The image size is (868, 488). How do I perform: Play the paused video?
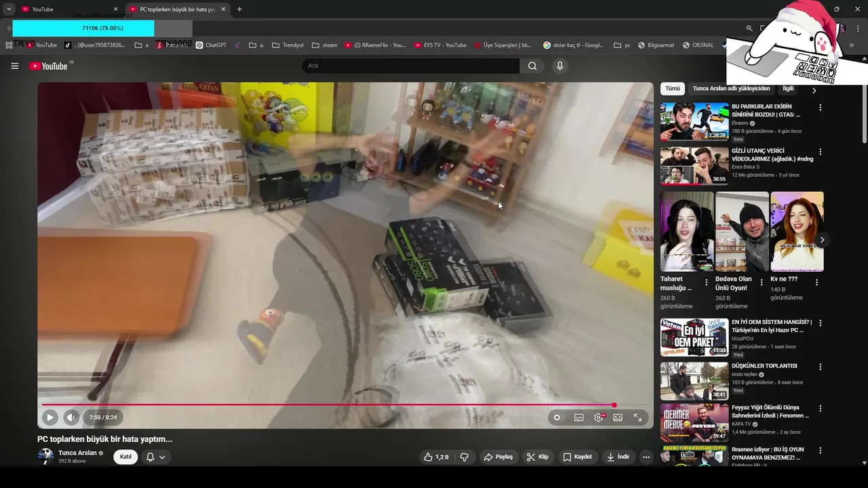click(x=50, y=418)
